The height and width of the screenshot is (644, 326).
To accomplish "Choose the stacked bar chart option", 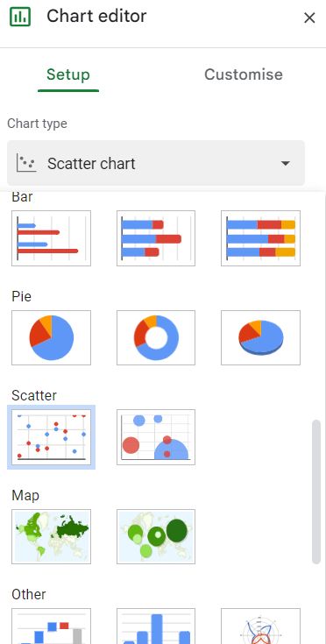I will point(156,238).
